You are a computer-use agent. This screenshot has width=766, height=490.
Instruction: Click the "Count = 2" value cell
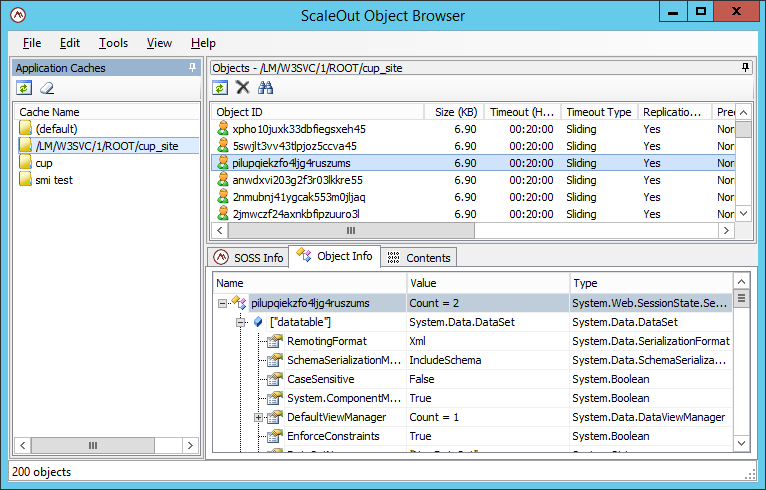488,303
